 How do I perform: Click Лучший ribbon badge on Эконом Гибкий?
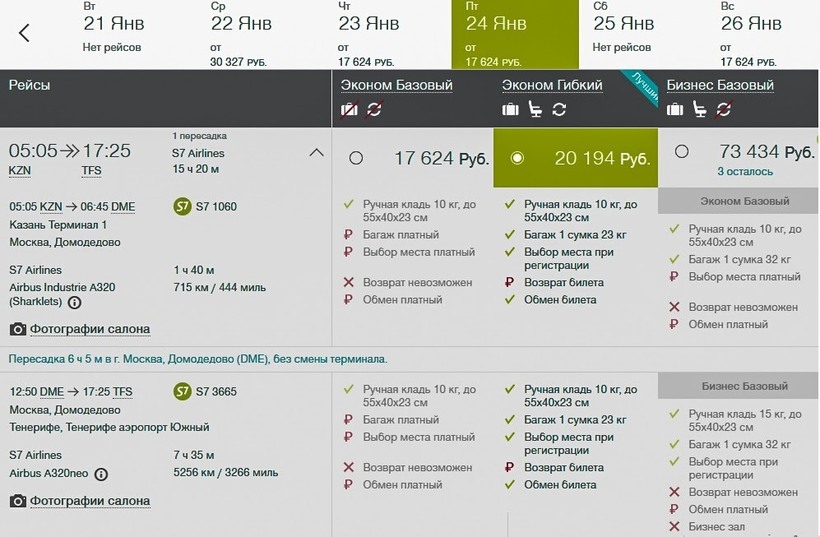[x=642, y=86]
